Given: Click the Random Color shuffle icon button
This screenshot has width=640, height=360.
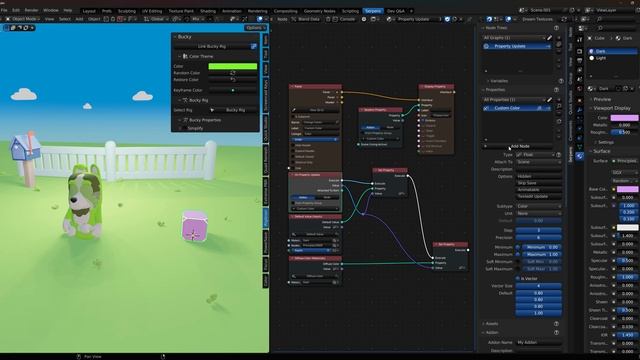Looking at the screenshot, I should coord(233,73).
